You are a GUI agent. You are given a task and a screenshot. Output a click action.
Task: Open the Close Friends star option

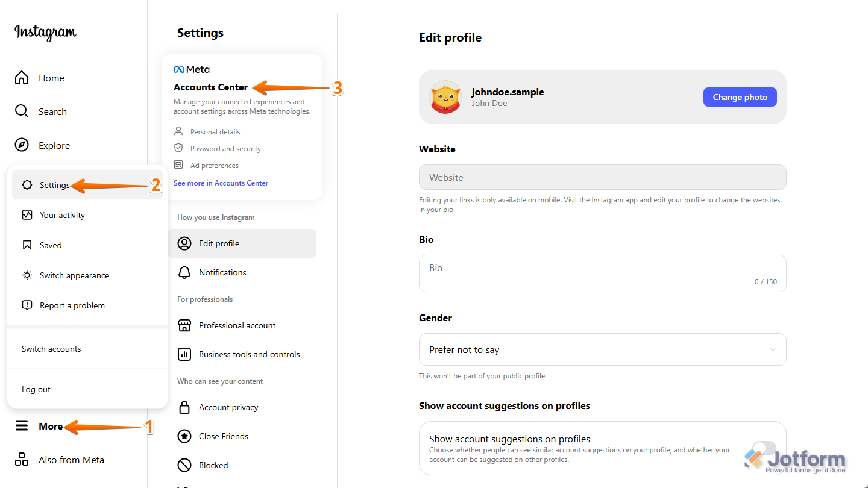pos(184,436)
